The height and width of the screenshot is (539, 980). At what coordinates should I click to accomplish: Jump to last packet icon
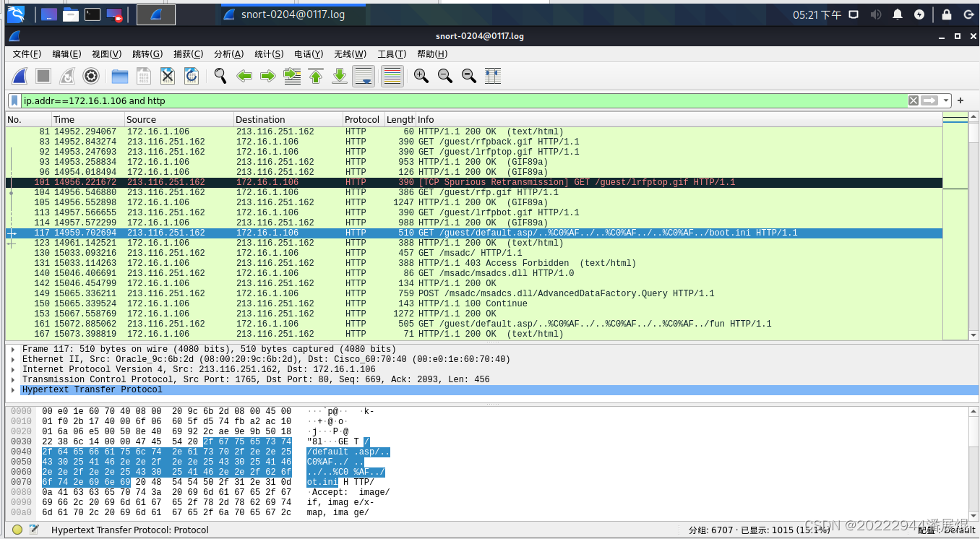pyautogui.click(x=340, y=76)
